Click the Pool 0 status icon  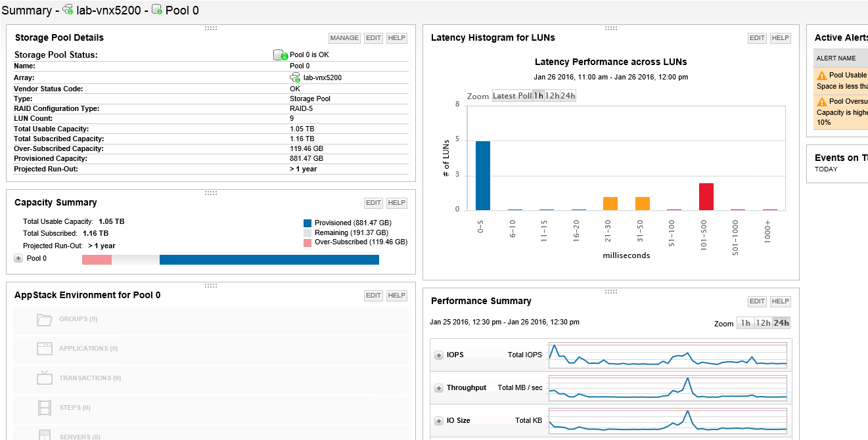click(x=281, y=55)
